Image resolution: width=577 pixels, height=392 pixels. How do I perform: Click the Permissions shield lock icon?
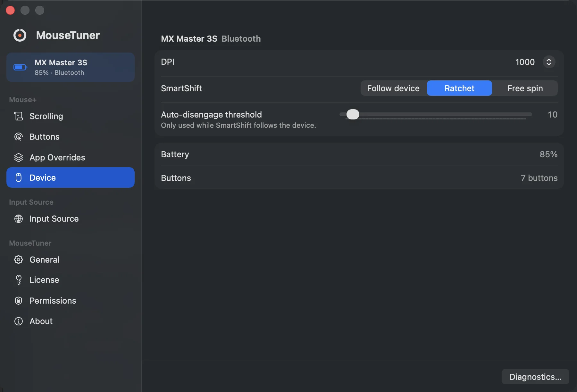[x=19, y=301]
